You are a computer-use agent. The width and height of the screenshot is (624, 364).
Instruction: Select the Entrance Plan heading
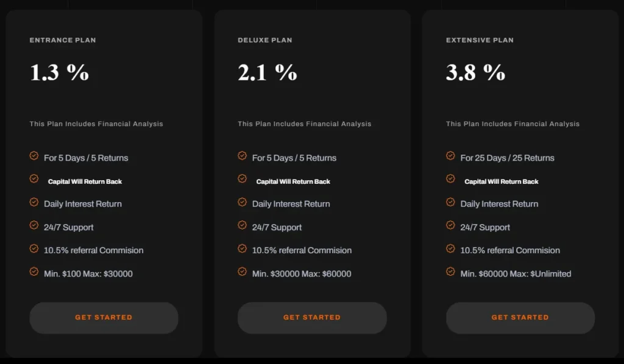[x=63, y=40]
